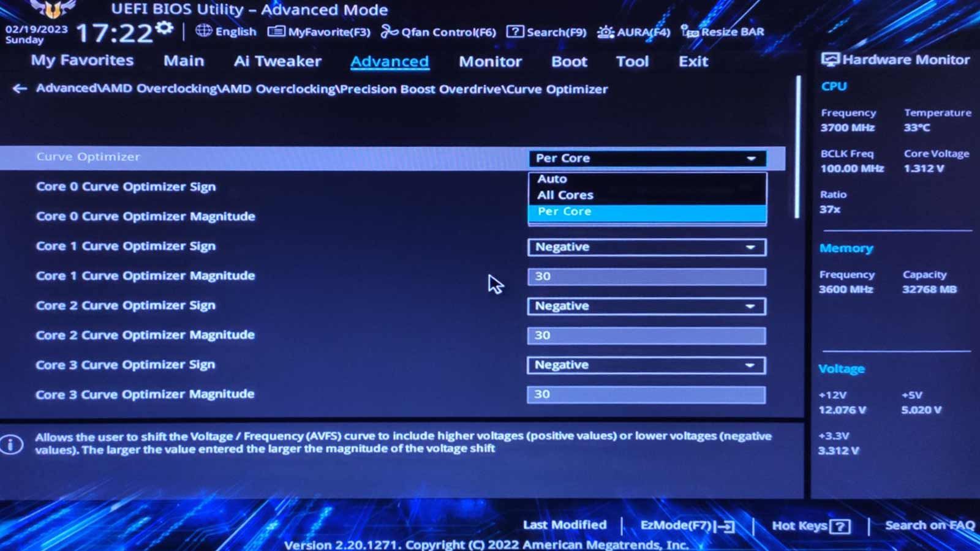
Task: Click Core 2 Curve Optimizer Magnitude field
Action: (x=646, y=335)
